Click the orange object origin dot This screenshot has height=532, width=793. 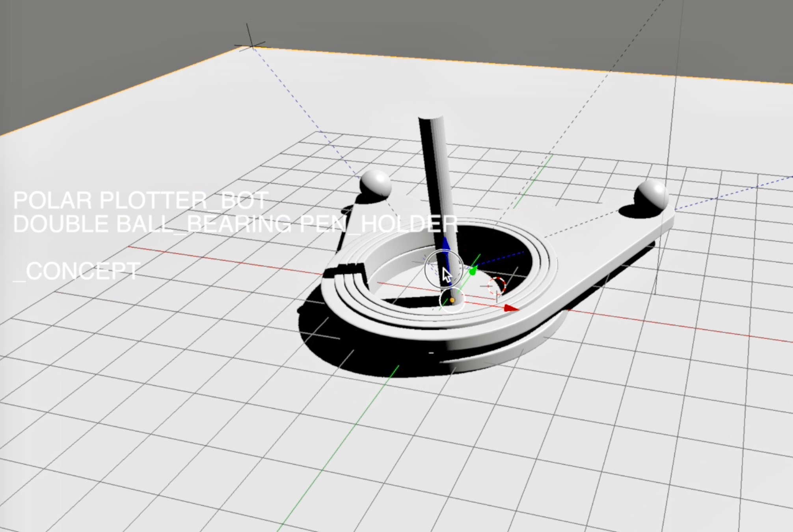[452, 300]
